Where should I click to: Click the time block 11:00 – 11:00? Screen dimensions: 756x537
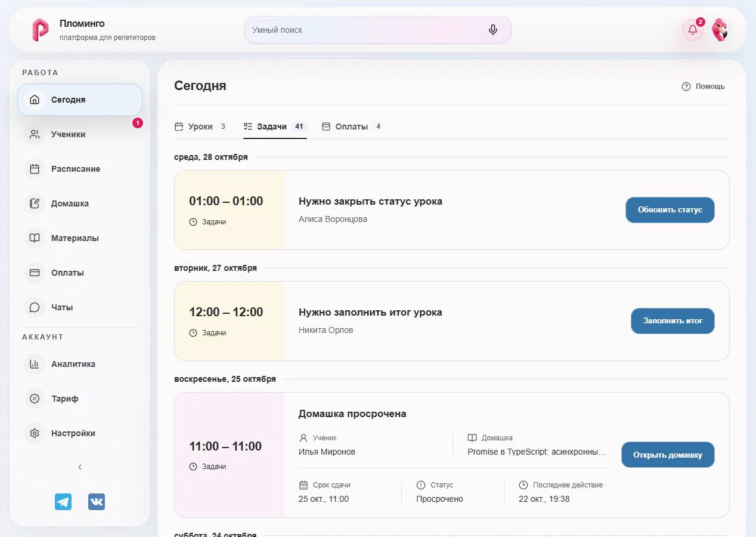pos(225,446)
